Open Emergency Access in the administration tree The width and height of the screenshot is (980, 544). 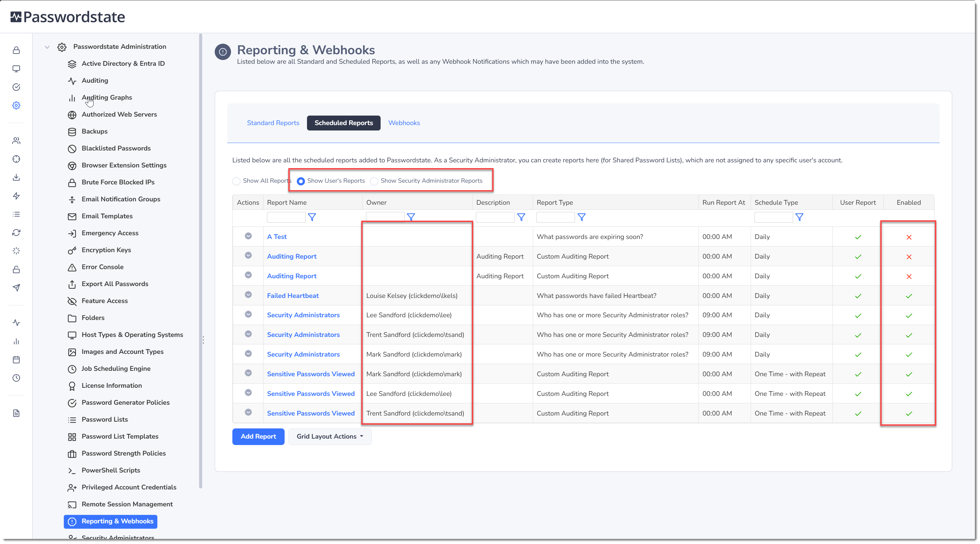110,233
